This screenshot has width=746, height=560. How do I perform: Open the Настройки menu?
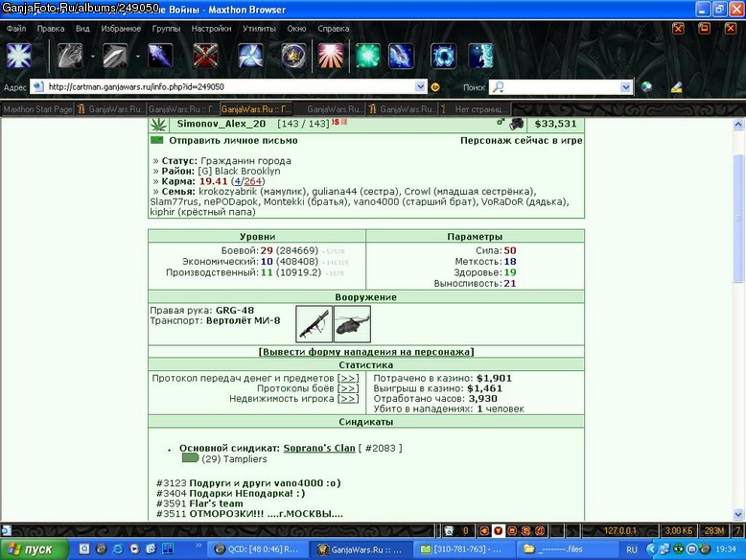tap(211, 29)
